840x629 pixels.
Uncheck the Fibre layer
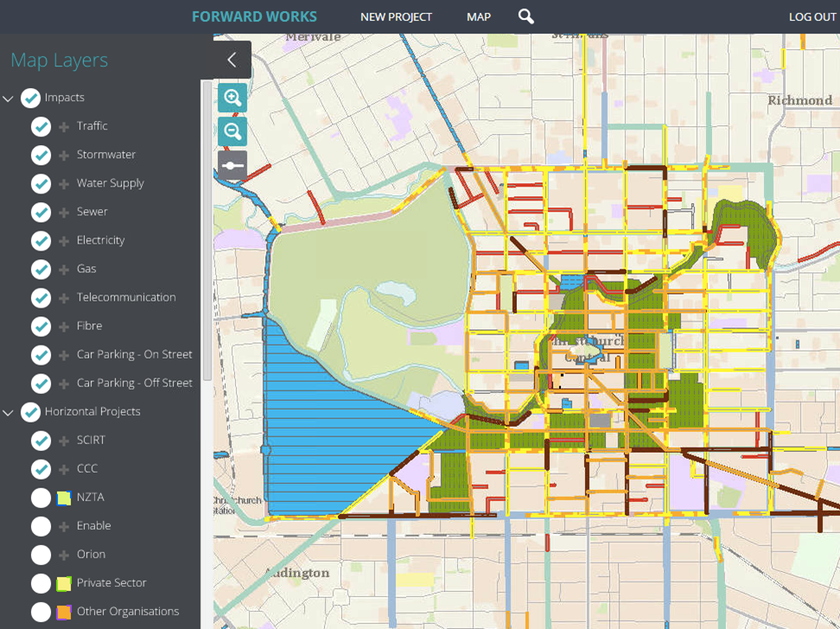click(x=41, y=327)
